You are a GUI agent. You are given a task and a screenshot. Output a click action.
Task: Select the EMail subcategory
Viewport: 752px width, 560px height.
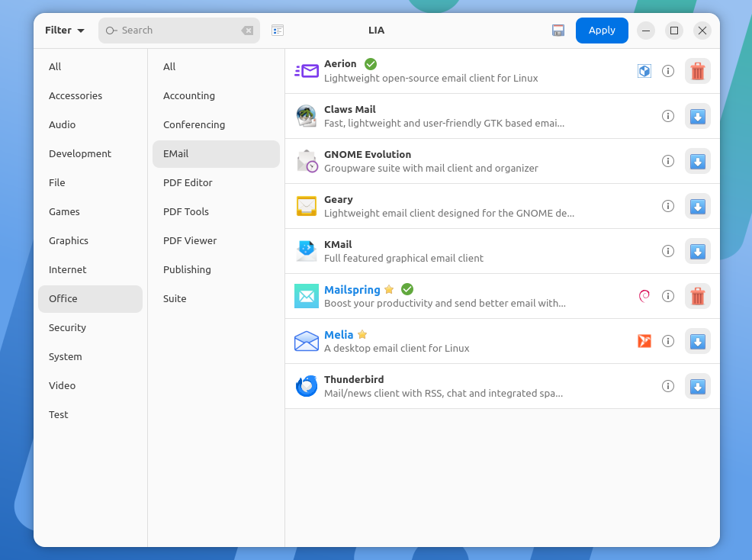216,154
